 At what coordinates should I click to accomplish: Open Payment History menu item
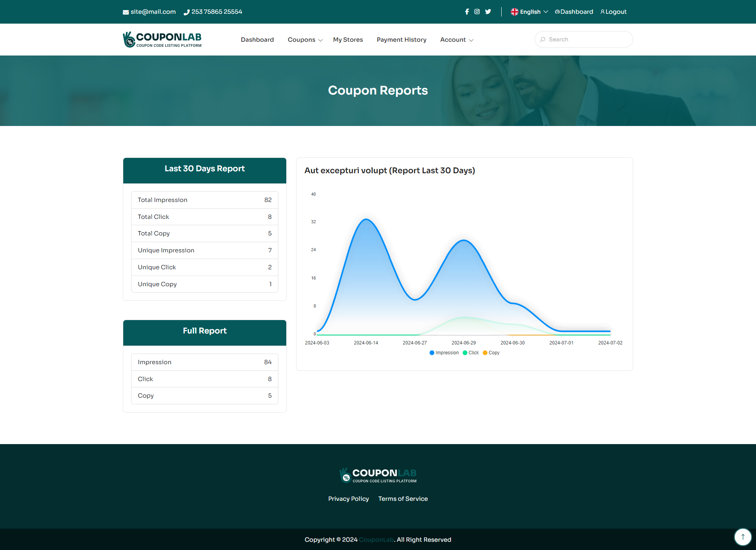pos(401,40)
